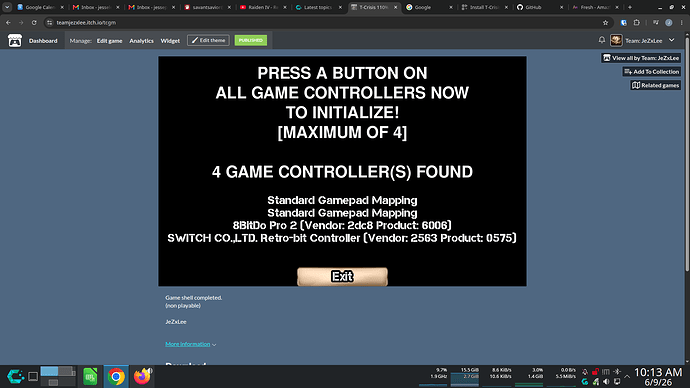Open Chrome Extensions puzzle icon

[x=636, y=22]
